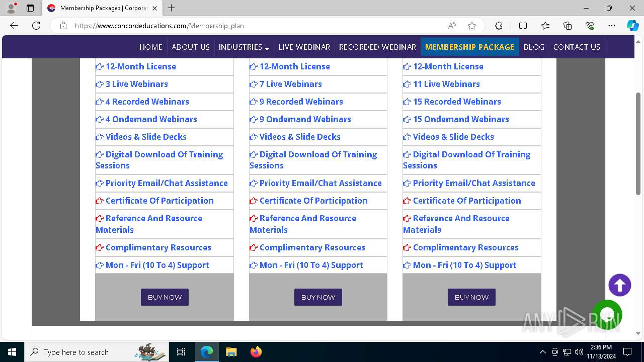Go back to previous page
This screenshot has width=644, height=362.
coord(14,26)
